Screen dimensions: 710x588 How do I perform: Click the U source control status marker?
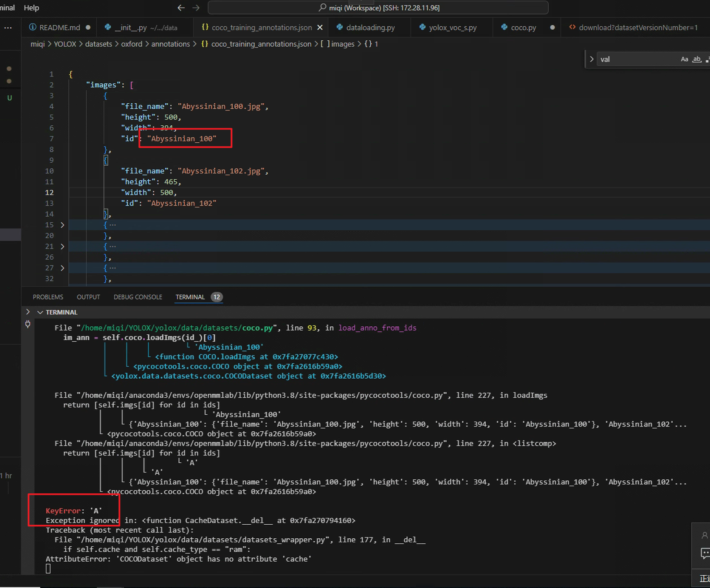pyautogui.click(x=9, y=98)
